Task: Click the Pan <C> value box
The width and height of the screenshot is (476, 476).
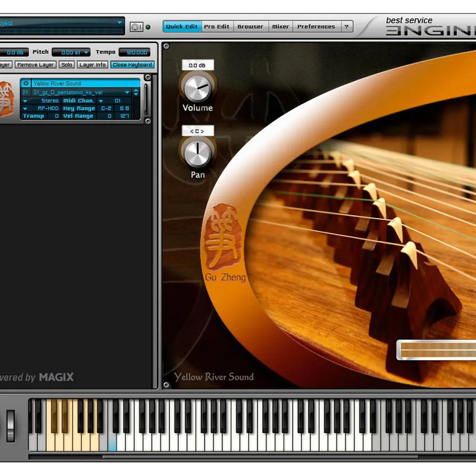Action: (197, 131)
